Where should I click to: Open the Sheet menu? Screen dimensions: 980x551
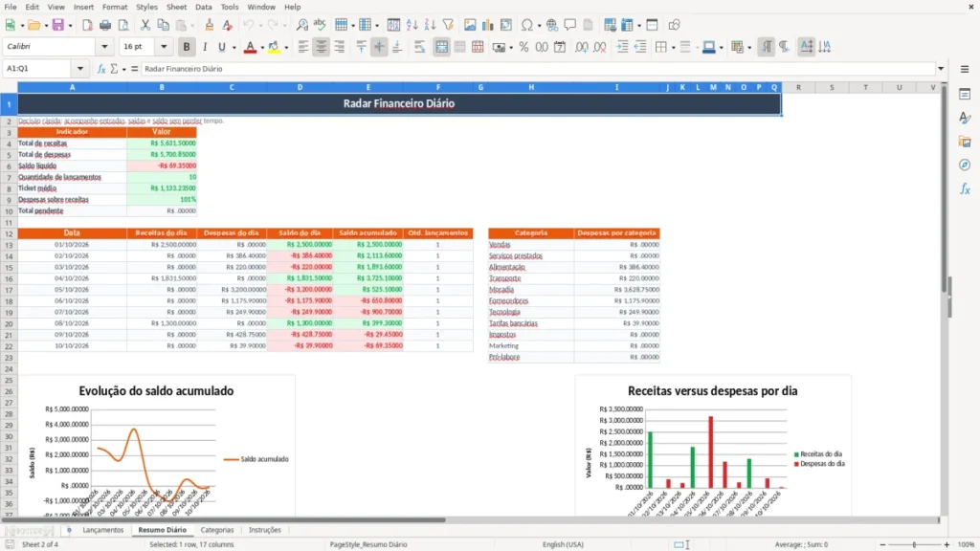[176, 7]
